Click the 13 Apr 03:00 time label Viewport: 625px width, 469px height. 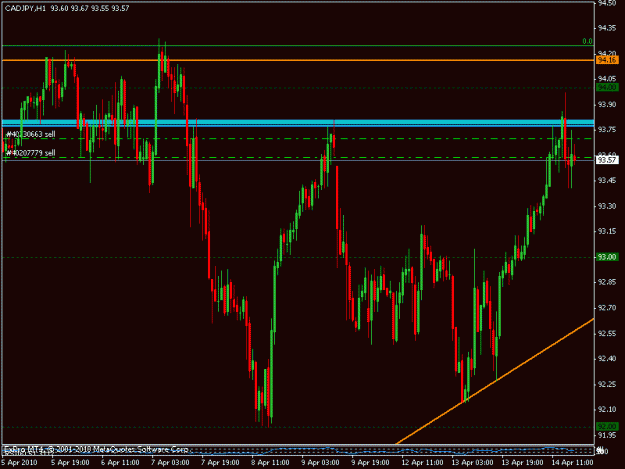point(472,463)
